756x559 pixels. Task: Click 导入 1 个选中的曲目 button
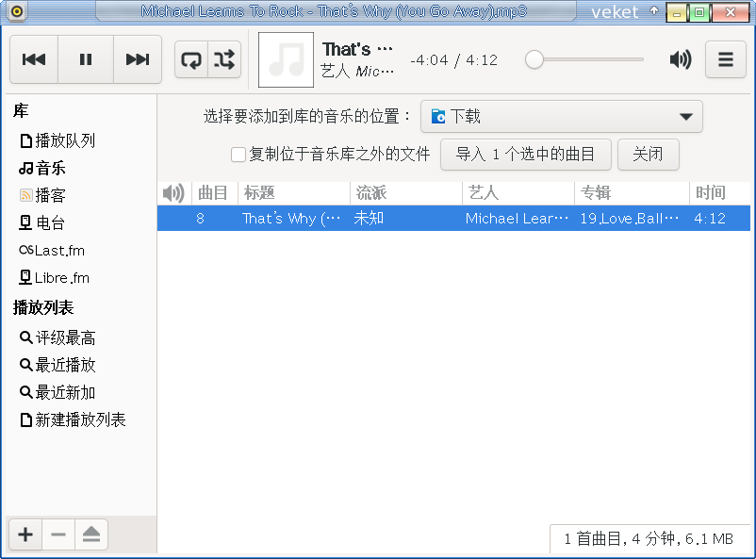526,155
